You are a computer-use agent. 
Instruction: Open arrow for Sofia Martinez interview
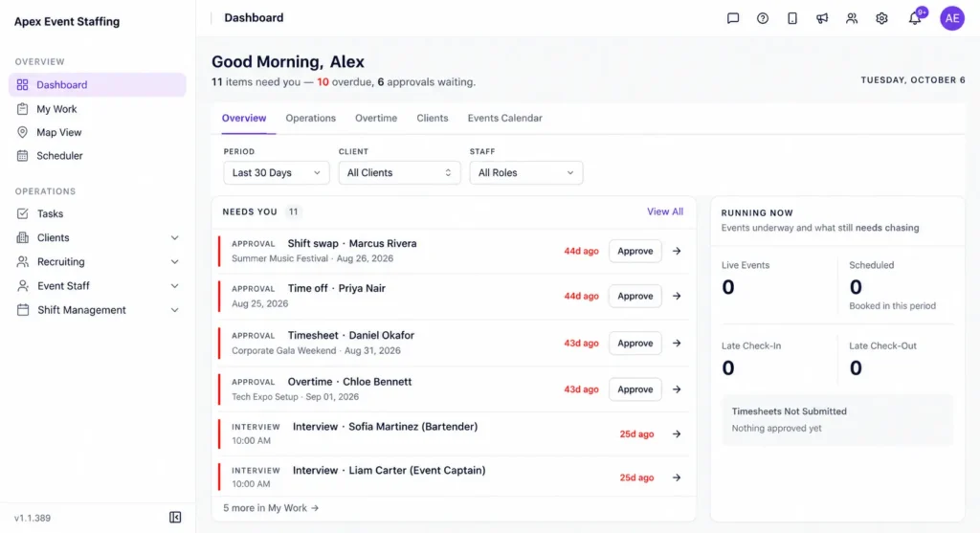pyautogui.click(x=677, y=433)
